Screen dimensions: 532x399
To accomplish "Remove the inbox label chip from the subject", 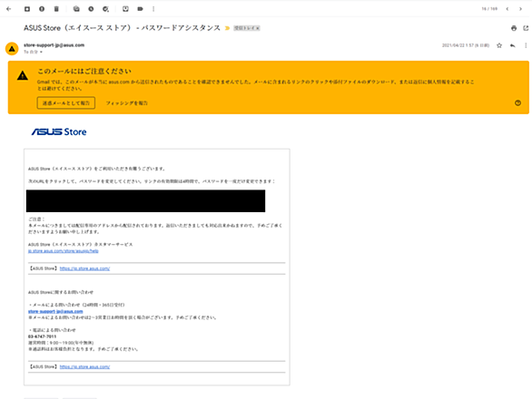I will point(258,28).
